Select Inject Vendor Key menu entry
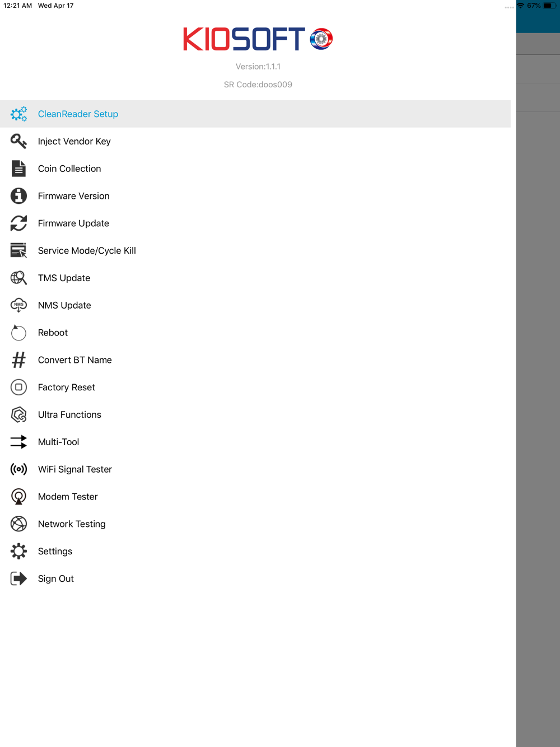 [255, 141]
